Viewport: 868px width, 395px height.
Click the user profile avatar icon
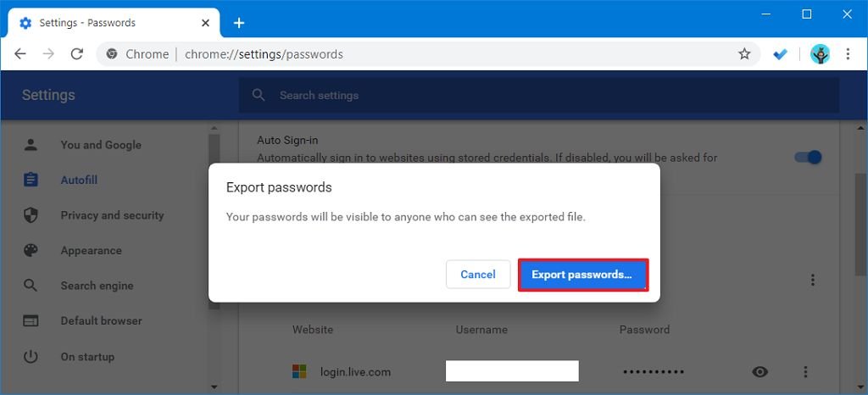click(820, 54)
